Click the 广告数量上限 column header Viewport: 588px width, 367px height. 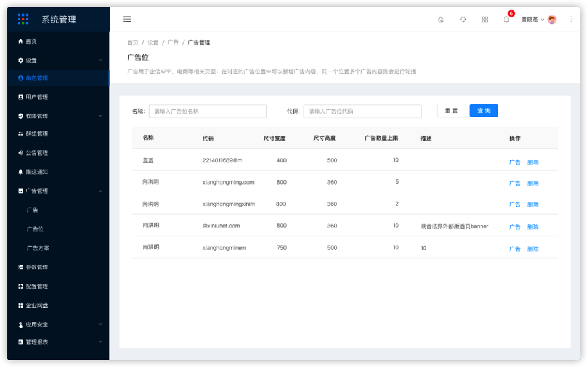381,138
